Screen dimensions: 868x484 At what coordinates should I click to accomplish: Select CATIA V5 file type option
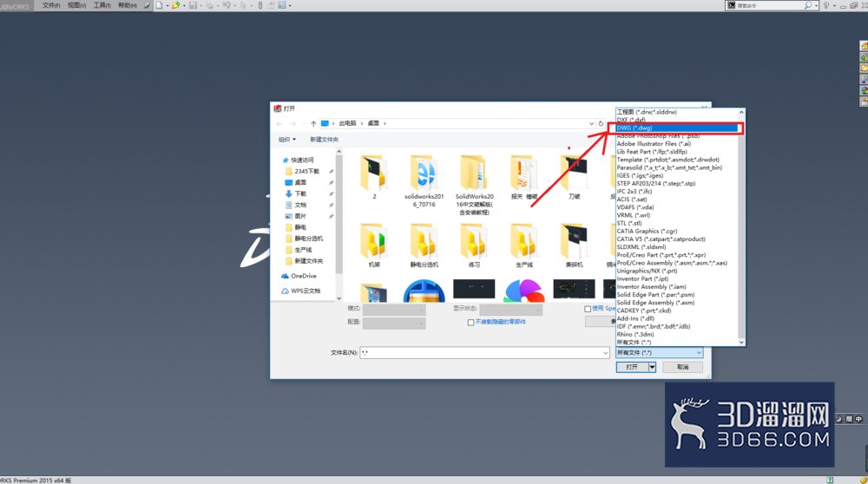click(x=676, y=239)
